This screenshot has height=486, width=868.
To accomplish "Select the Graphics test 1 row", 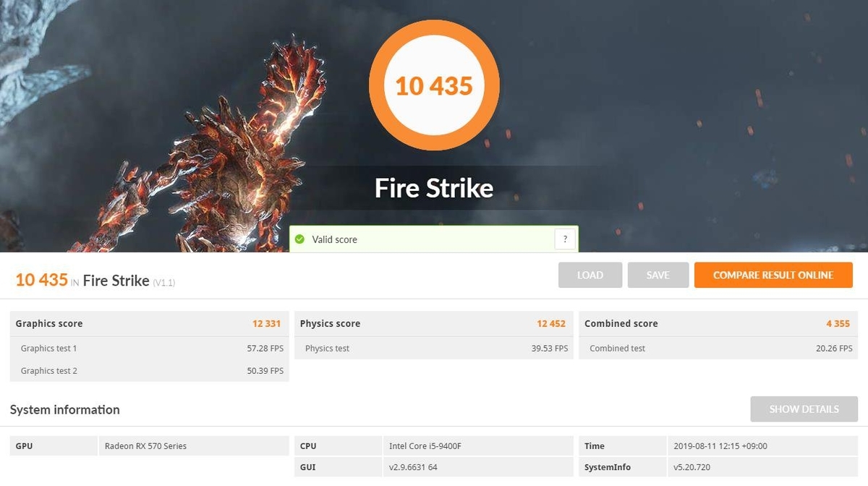I will pos(149,348).
